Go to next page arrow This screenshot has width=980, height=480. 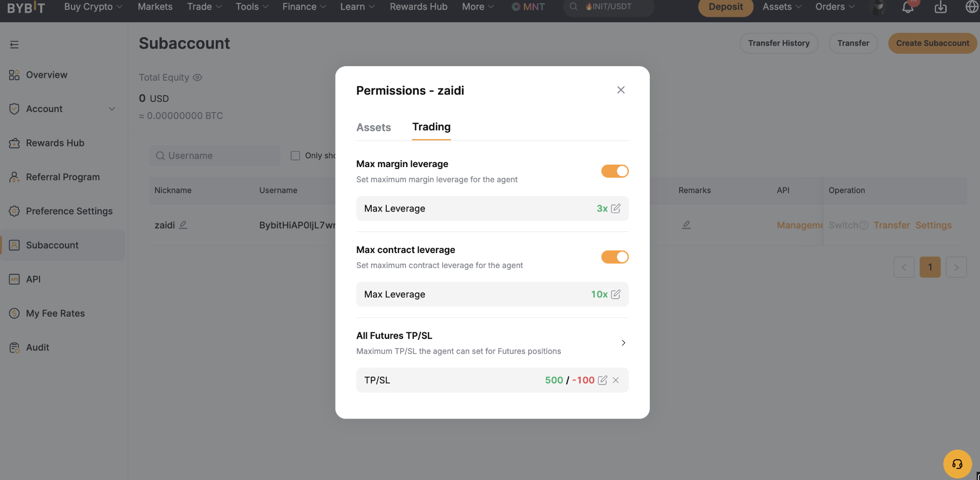(x=956, y=267)
